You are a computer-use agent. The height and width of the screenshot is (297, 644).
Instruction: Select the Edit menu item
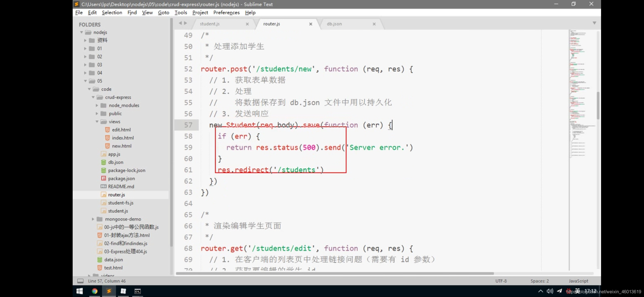click(x=92, y=12)
